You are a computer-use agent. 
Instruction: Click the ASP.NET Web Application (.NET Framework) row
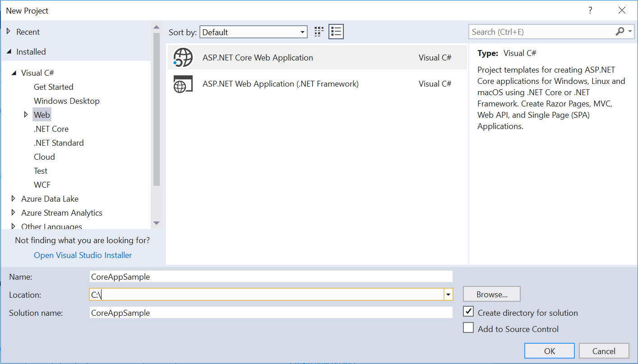(317, 84)
